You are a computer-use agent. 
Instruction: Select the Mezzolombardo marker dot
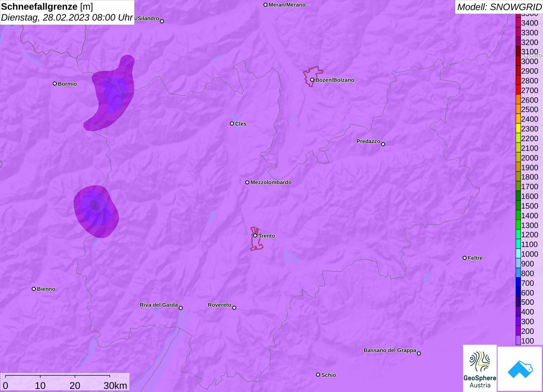coord(247,182)
